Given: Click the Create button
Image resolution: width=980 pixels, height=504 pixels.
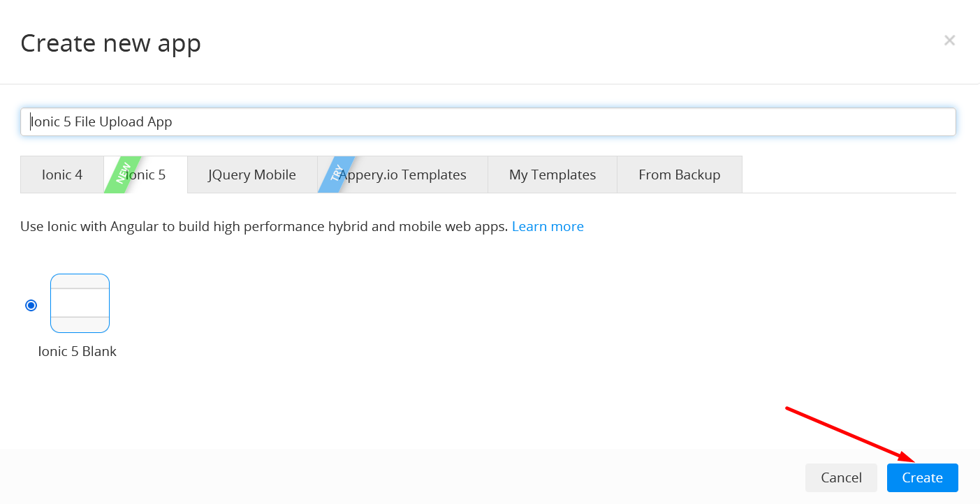Looking at the screenshot, I should pyautogui.click(x=922, y=477).
